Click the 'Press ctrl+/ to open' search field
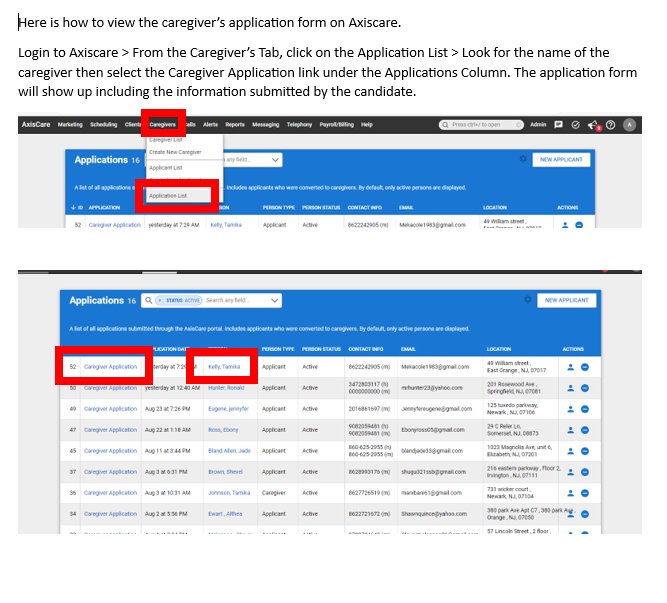This screenshot has width=667, height=603. (x=481, y=125)
